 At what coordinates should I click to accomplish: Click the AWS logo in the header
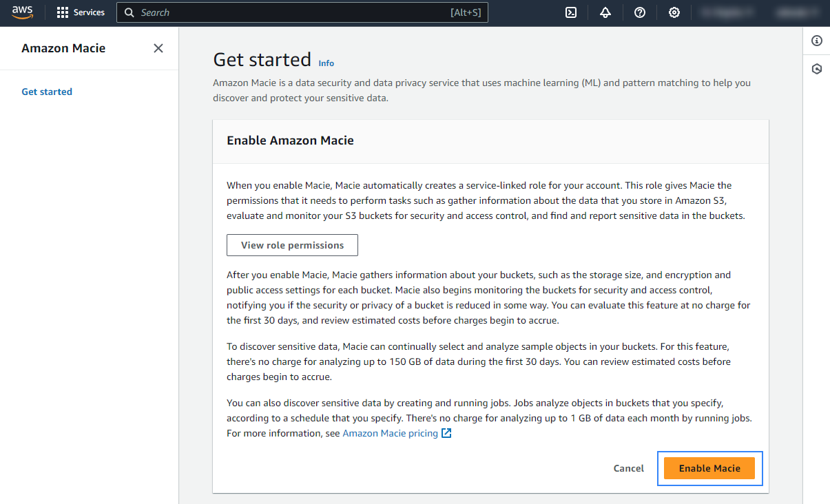pos(22,12)
